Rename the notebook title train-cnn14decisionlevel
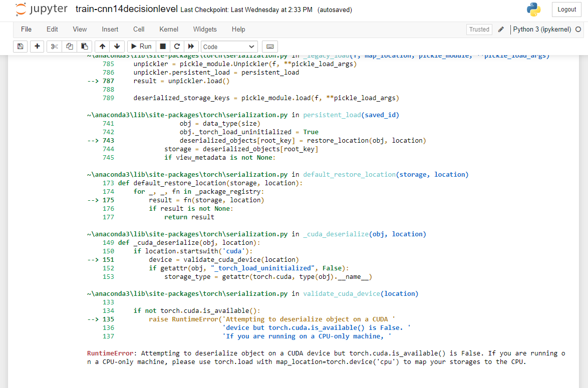 (124, 9)
